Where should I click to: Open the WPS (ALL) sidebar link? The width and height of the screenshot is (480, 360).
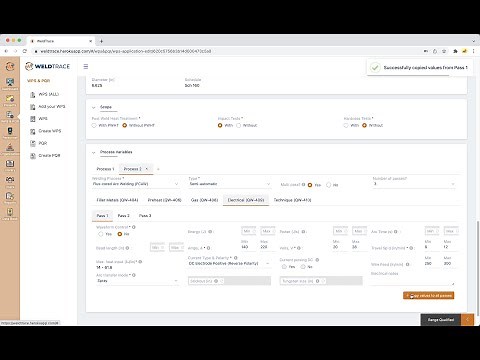(49, 94)
